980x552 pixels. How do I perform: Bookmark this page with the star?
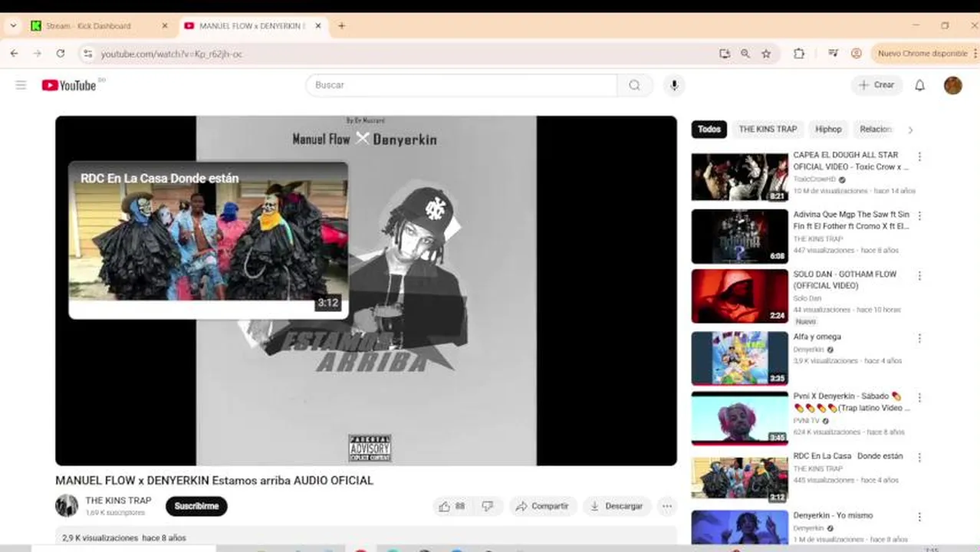765,54
